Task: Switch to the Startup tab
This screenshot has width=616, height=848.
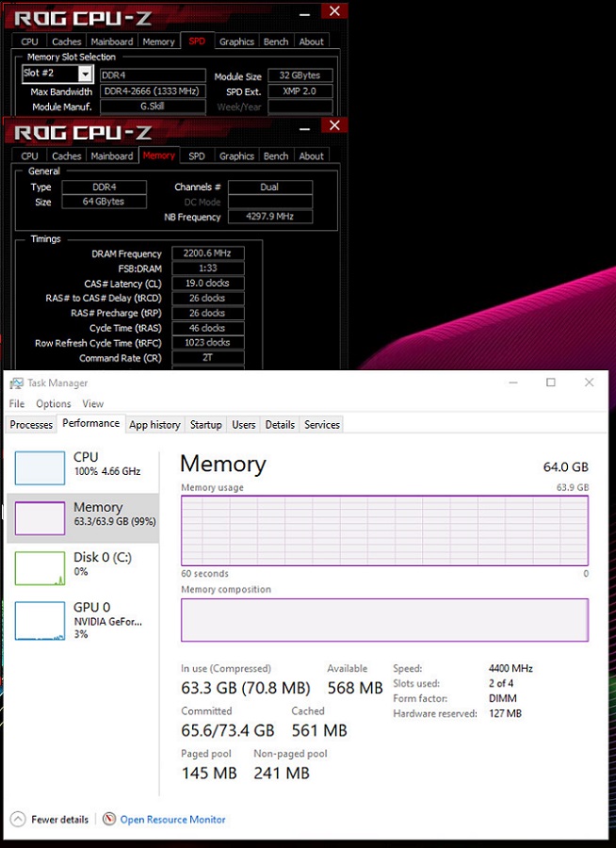Action: 206,425
